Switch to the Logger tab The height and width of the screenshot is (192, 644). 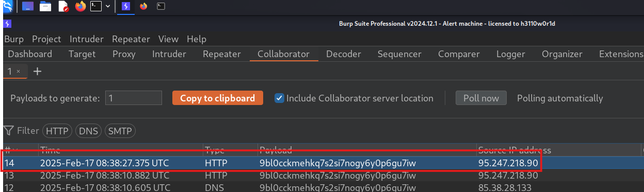pyautogui.click(x=511, y=54)
